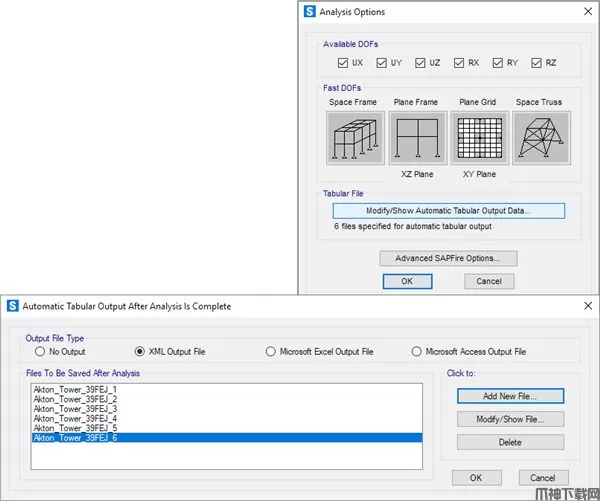This screenshot has width=600, height=501.
Task: Select the Space Frame fast DOF icon
Action: [355, 138]
